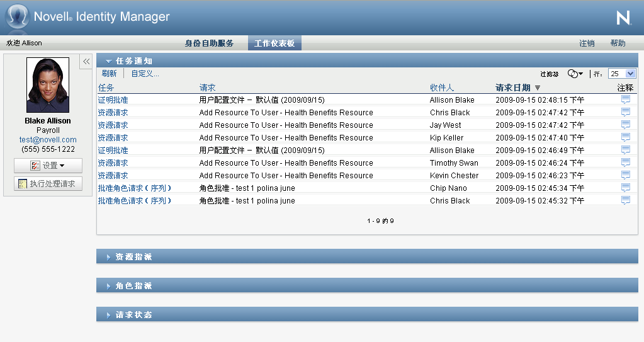This screenshot has width=644, height=342.
Task: Open comment icon for Chip Nano row
Action: [626, 188]
